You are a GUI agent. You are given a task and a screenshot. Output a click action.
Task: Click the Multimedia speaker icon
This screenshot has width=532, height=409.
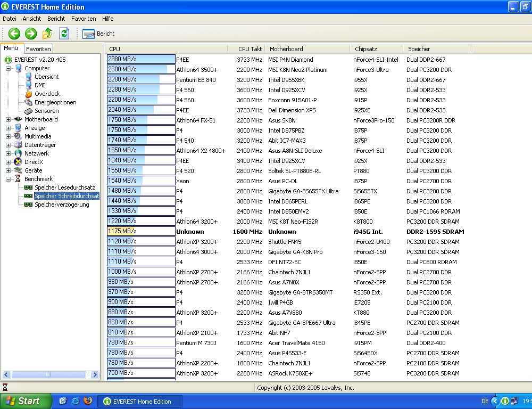pos(18,136)
